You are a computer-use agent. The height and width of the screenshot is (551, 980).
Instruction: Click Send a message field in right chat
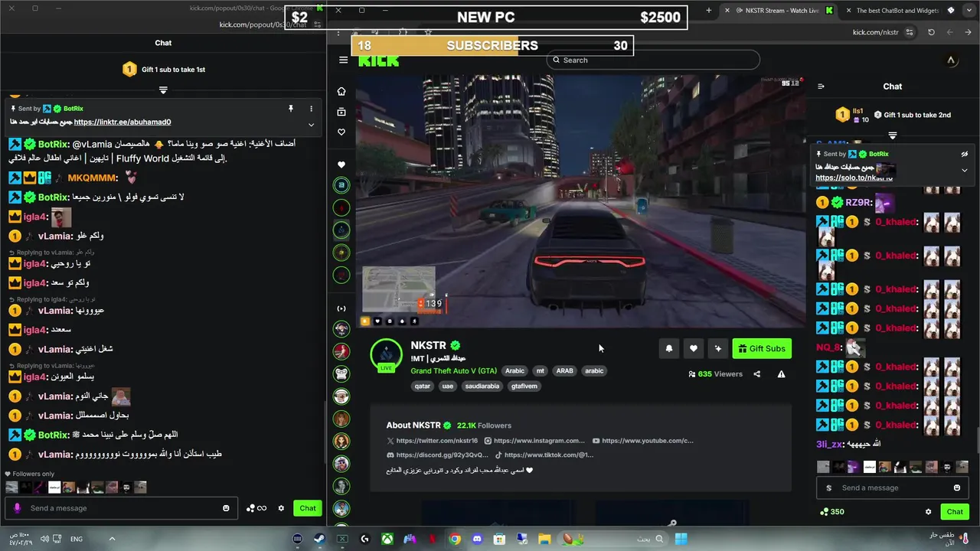pos(893,487)
